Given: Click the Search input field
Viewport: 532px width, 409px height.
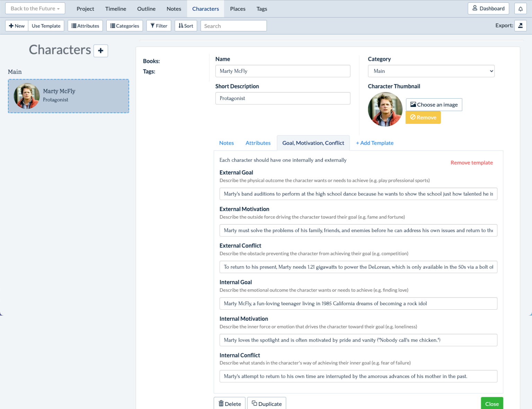Looking at the screenshot, I should [233, 26].
